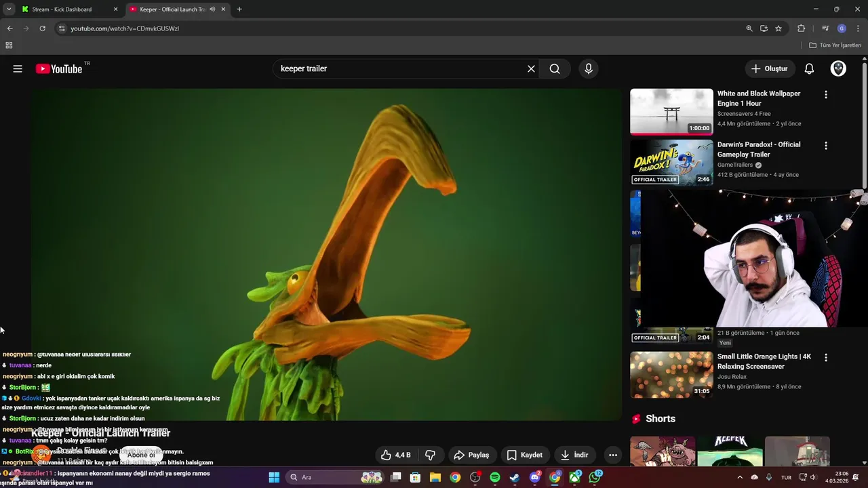868x488 pixels.
Task: Open Tüm Yer İşaretleri bookmarks folder
Action: point(835,45)
